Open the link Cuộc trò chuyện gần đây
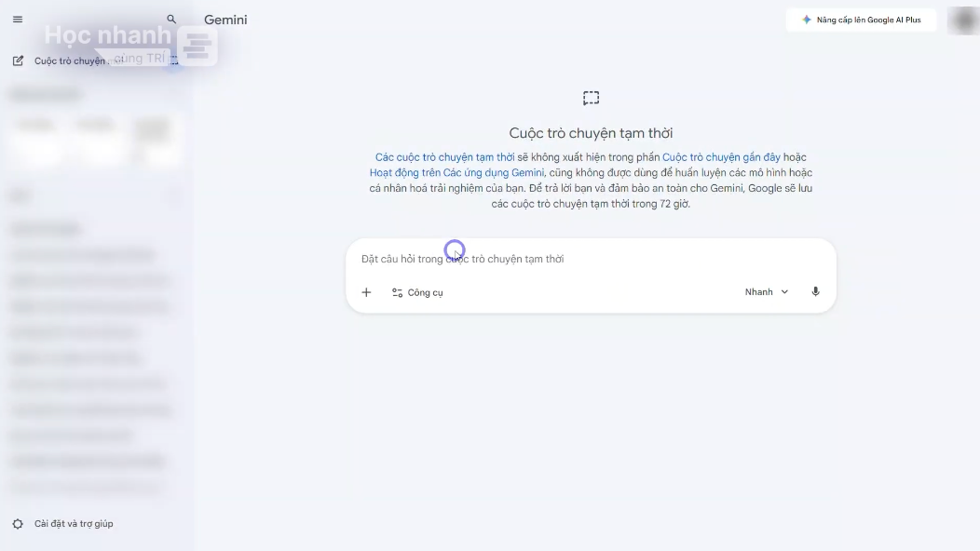 pyautogui.click(x=721, y=157)
